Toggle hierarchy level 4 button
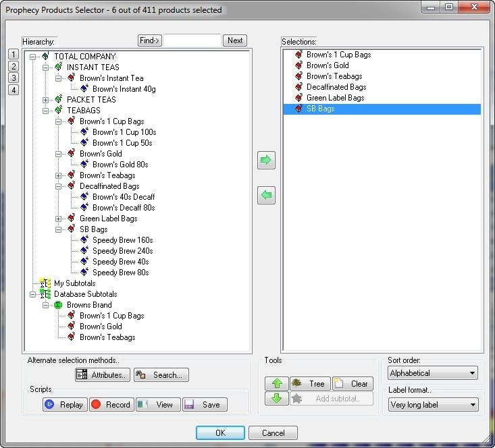Screen dimensions: 495x448 (x=14, y=90)
